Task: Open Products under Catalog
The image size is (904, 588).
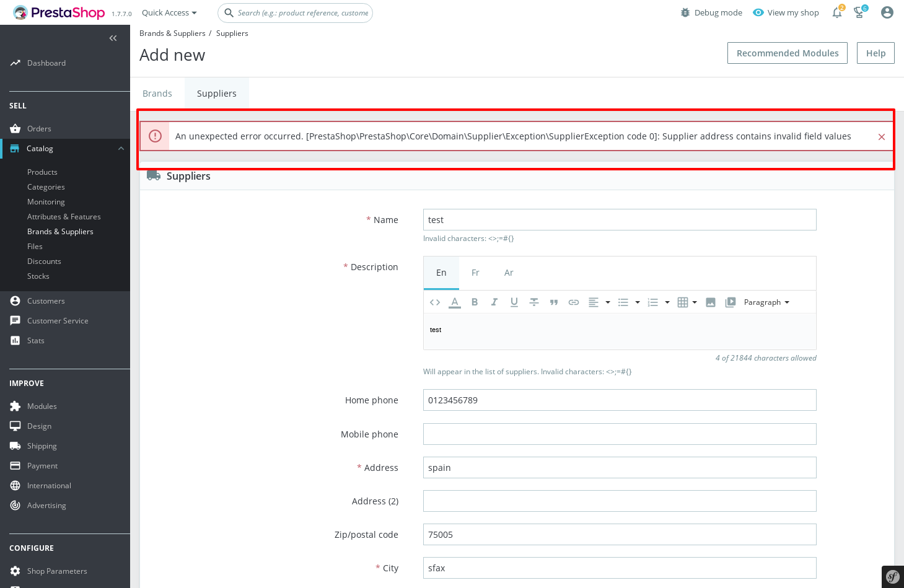Action: click(x=42, y=172)
